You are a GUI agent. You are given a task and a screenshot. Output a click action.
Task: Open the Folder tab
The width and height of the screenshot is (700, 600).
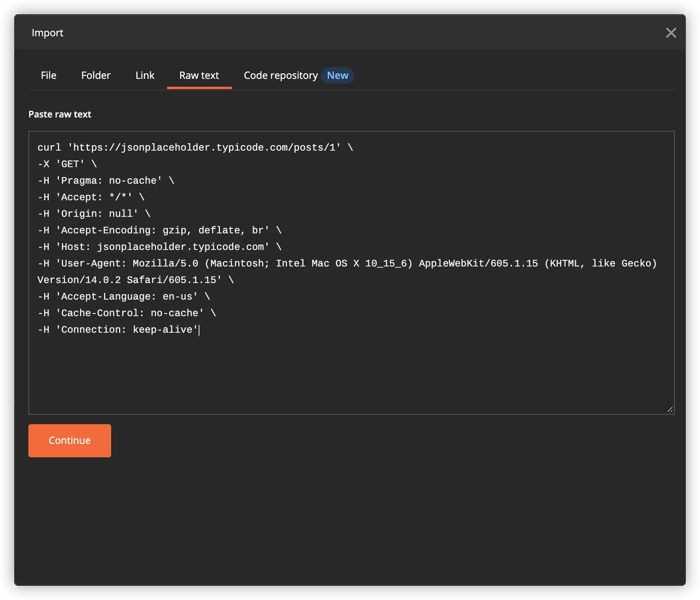pyautogui.click(x=96, y=75)
